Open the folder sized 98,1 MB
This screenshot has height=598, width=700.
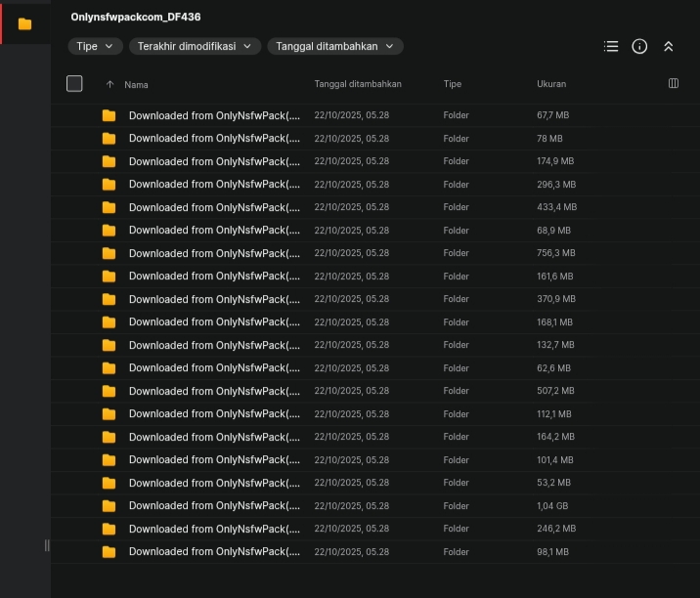tap(214, 552)
